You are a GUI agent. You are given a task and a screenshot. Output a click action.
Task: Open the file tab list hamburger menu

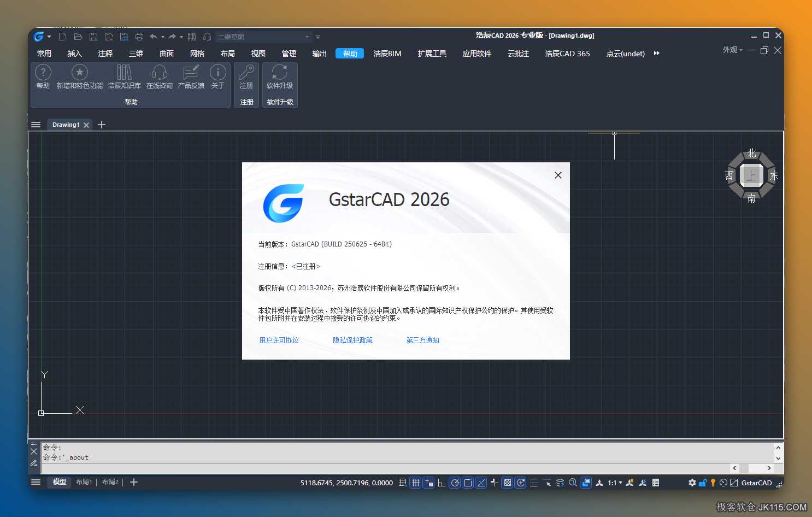36,125
